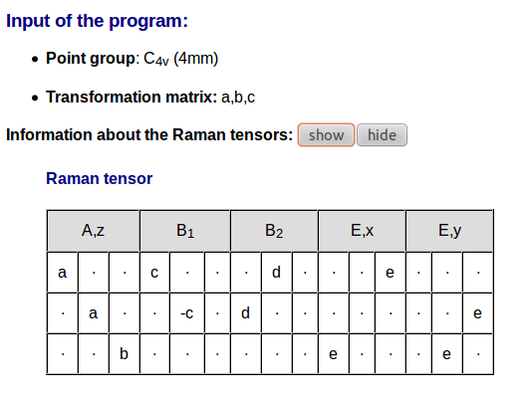The width and height of the screenshot is (532, 400).
Task: Click the show button for Raman tensors
Action: 326,135
